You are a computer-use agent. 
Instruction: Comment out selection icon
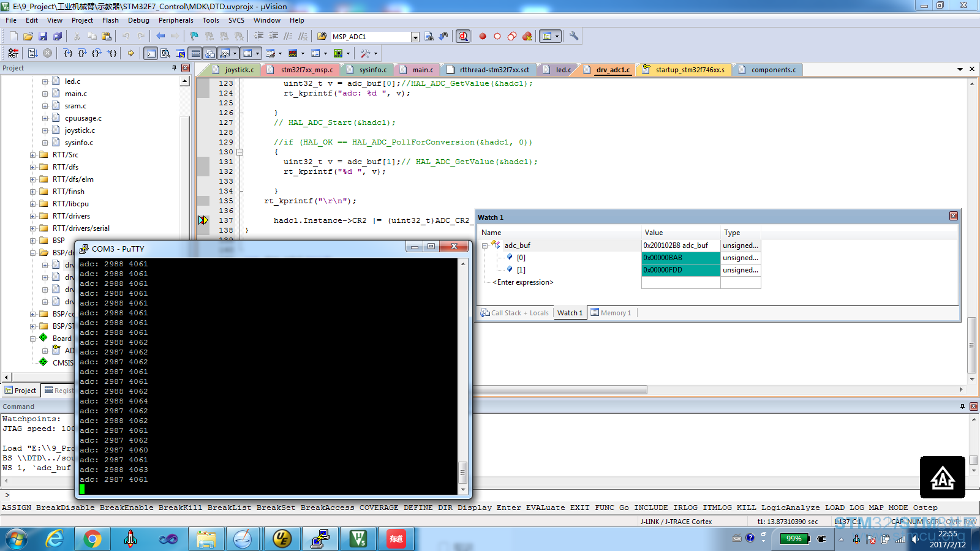288,36
